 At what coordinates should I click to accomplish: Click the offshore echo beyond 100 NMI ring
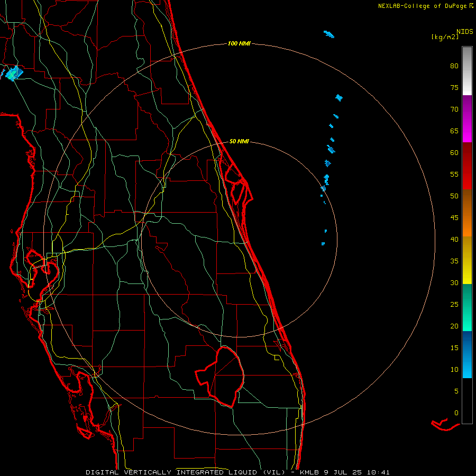329,34
